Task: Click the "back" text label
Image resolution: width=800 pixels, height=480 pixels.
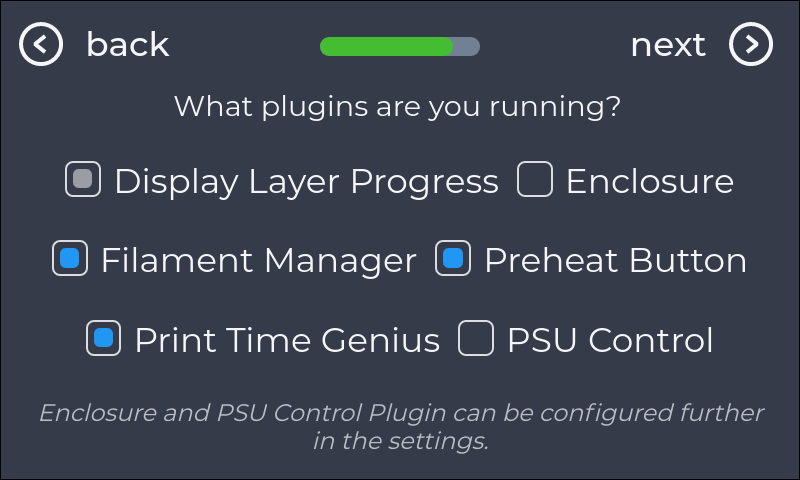Action: coord(127,45)
